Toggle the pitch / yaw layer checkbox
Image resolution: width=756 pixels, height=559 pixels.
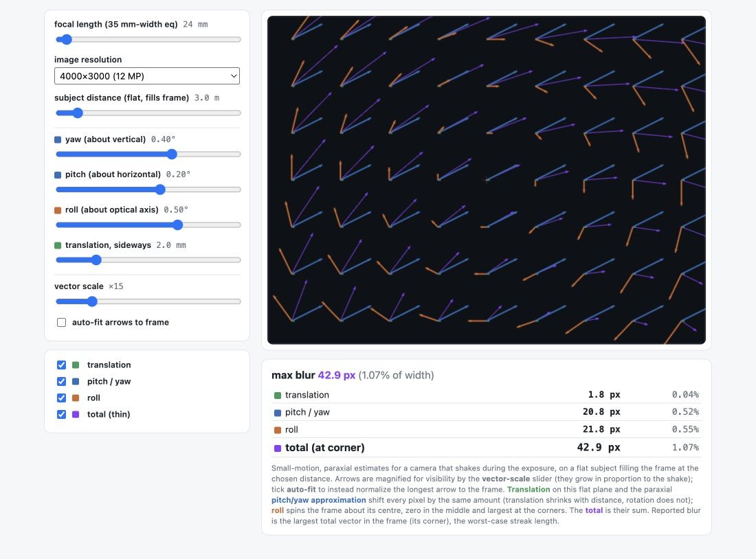tap(62, 381)
